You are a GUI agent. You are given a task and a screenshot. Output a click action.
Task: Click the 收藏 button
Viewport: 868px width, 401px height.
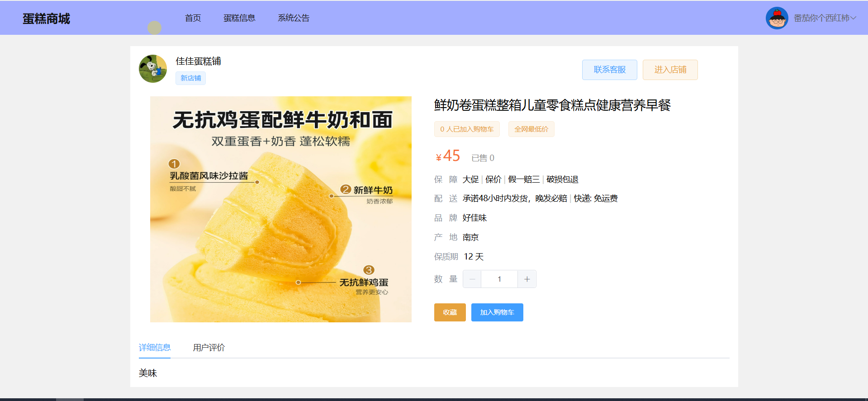tap(450, 312)
